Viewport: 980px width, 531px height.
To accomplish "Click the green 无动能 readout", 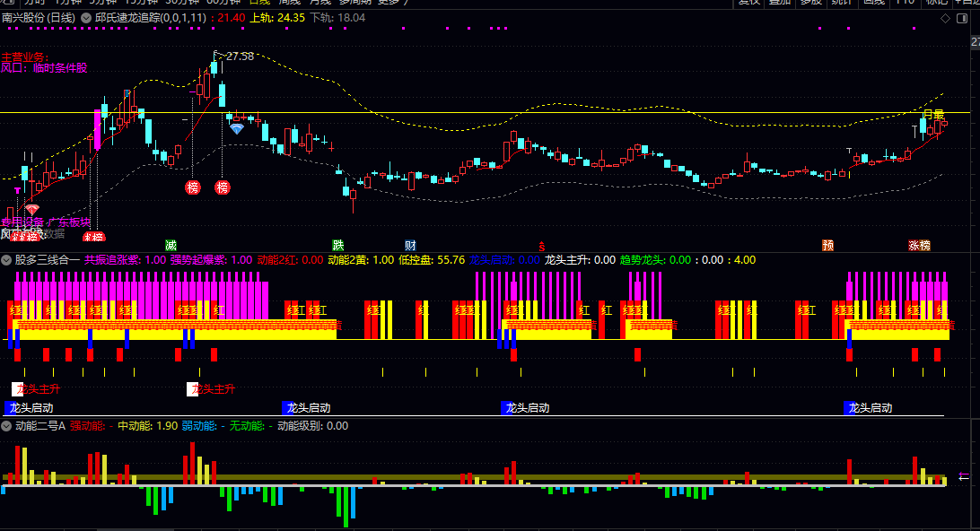I will pos(251,426).
